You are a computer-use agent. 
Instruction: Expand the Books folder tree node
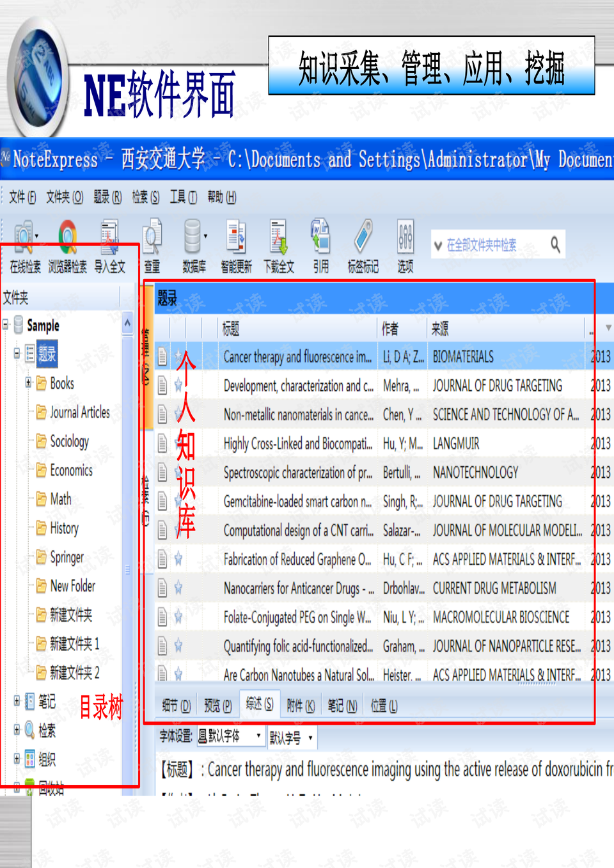[x=28, y=383]
